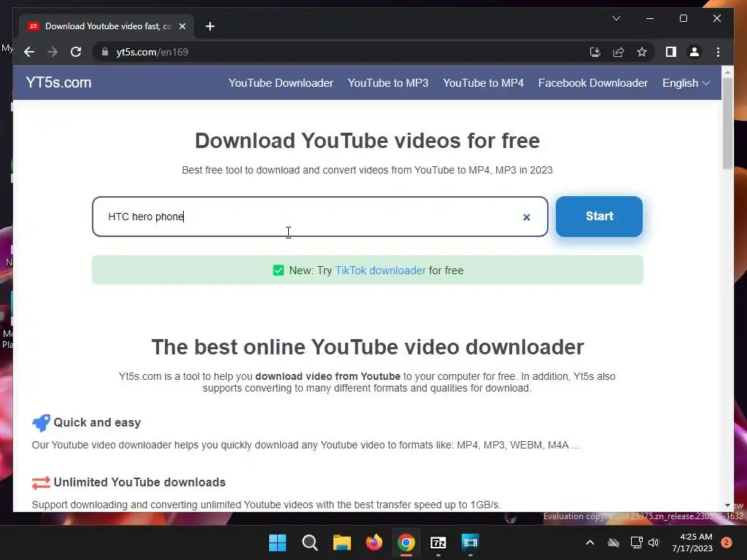Click the YT5s.com logo

58,82
